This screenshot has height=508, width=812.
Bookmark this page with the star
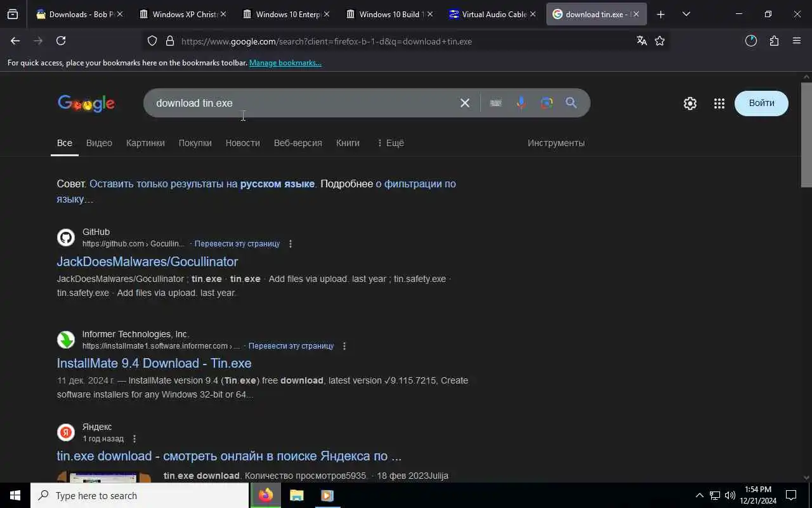tap(660, 41)
